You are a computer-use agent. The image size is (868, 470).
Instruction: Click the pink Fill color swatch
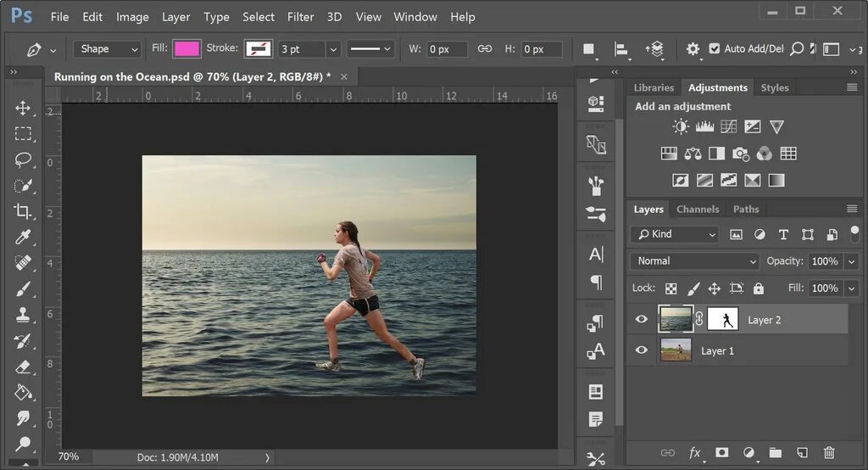click(186, 49)
